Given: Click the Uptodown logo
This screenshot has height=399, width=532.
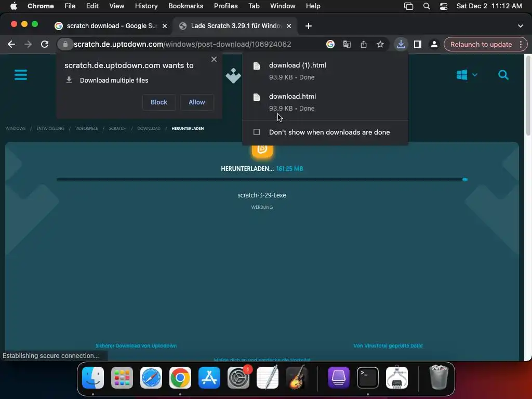Looking at the screenshot, I should click(233, 75).
